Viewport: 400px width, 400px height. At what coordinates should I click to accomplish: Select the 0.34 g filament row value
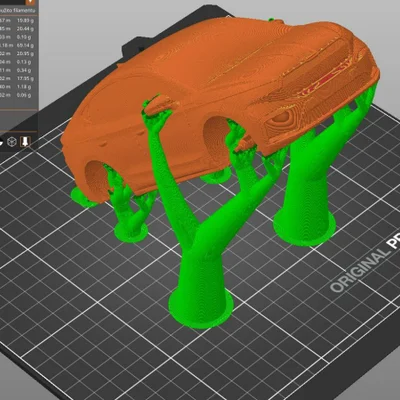(25, 70)
